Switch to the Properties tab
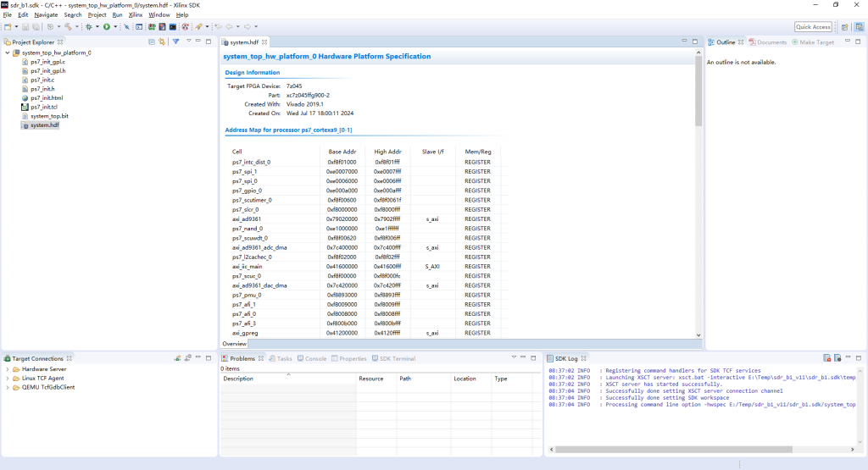This screenshot has width=868, height=470. (x=348, y=358)
